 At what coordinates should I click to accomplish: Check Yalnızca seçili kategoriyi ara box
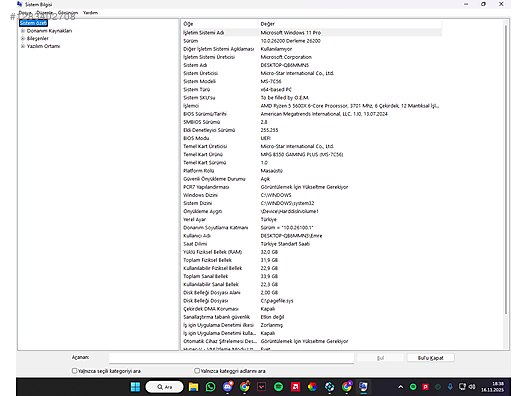click(x=74, y=371)
